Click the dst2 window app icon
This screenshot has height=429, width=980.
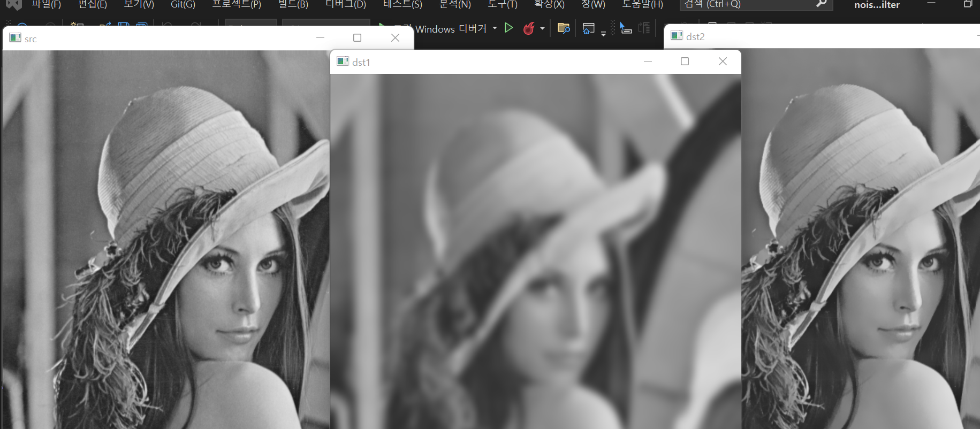tap(677, 36)
